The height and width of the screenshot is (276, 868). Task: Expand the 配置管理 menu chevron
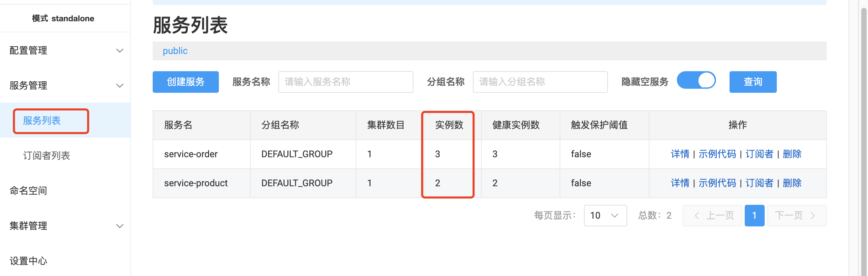pyautogui.click(x=120, y=51)
